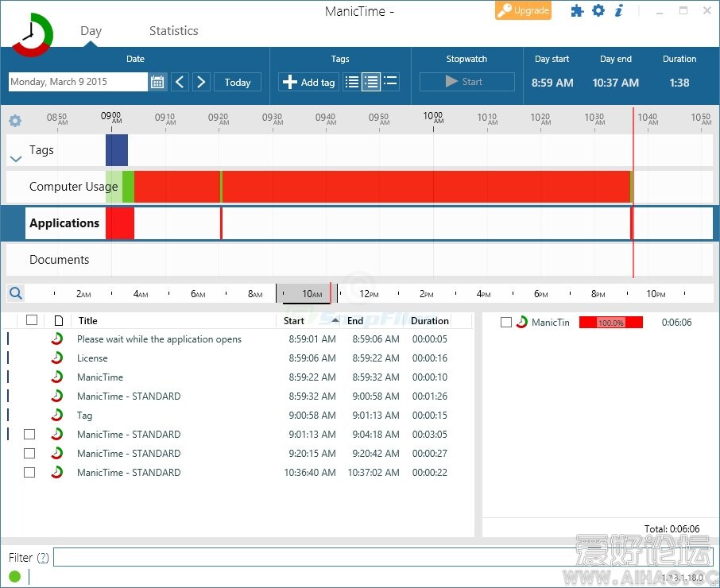
Task: Click the green segment in Computer Usage
Action: point(128,187)
